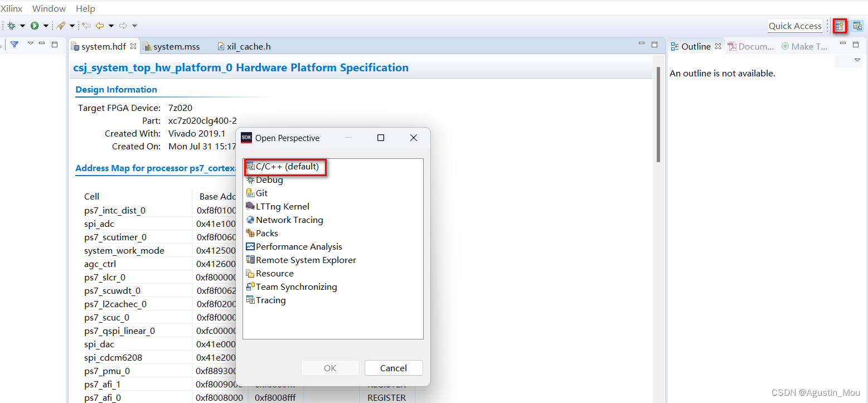
Task: Switch to the system.mss tab
Action: tap(172, 46)
